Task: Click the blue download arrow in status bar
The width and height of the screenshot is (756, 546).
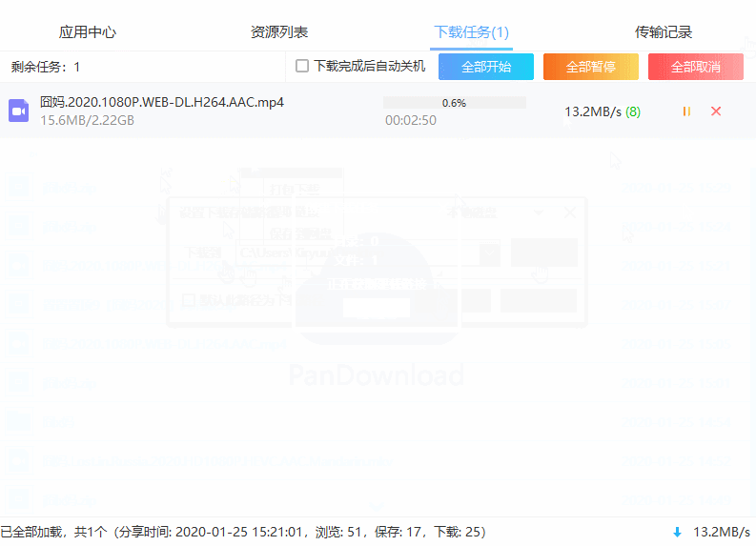Action: 677,532
